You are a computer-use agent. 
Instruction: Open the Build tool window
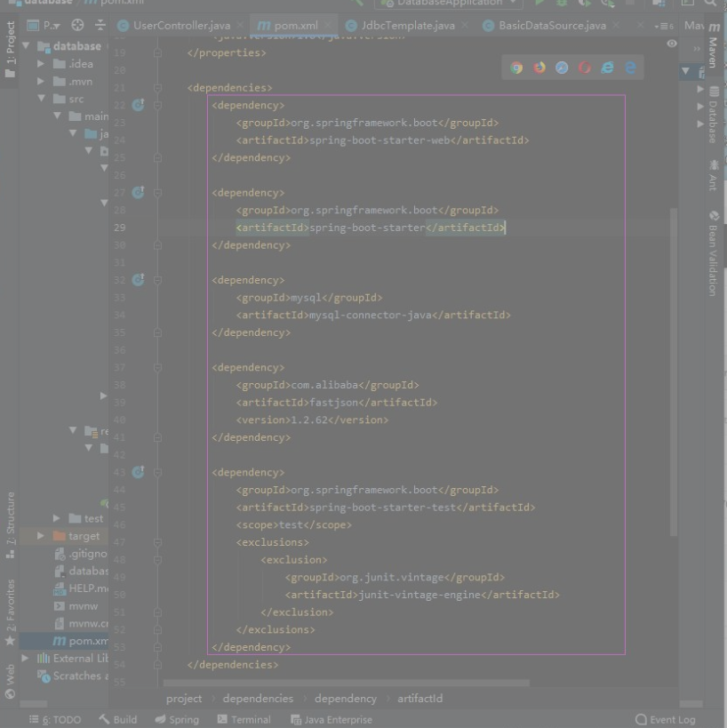pos(118,720)
